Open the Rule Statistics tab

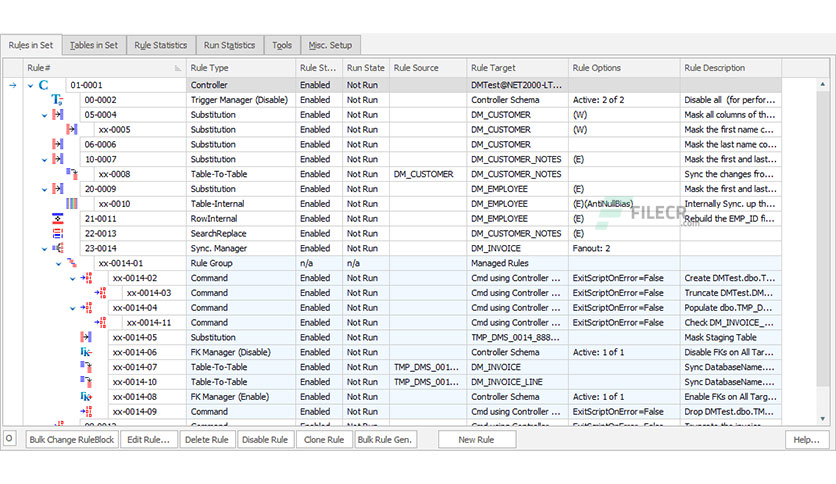point(160,45)
